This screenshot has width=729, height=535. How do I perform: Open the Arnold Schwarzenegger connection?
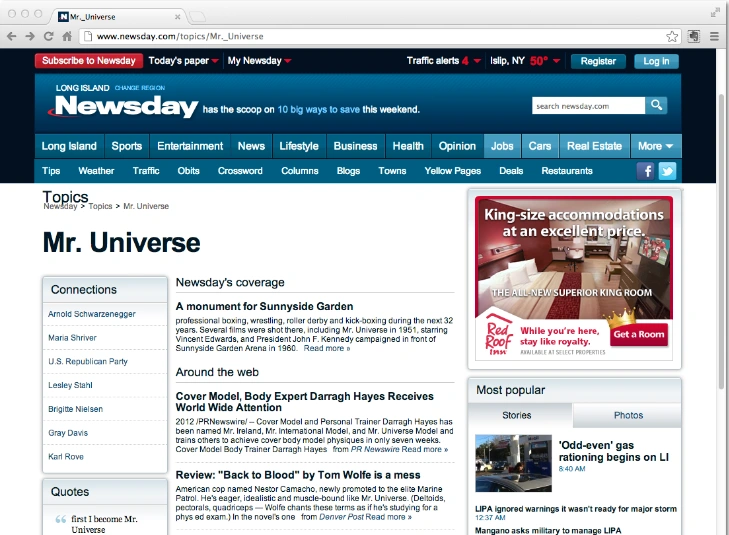(92, 314)
